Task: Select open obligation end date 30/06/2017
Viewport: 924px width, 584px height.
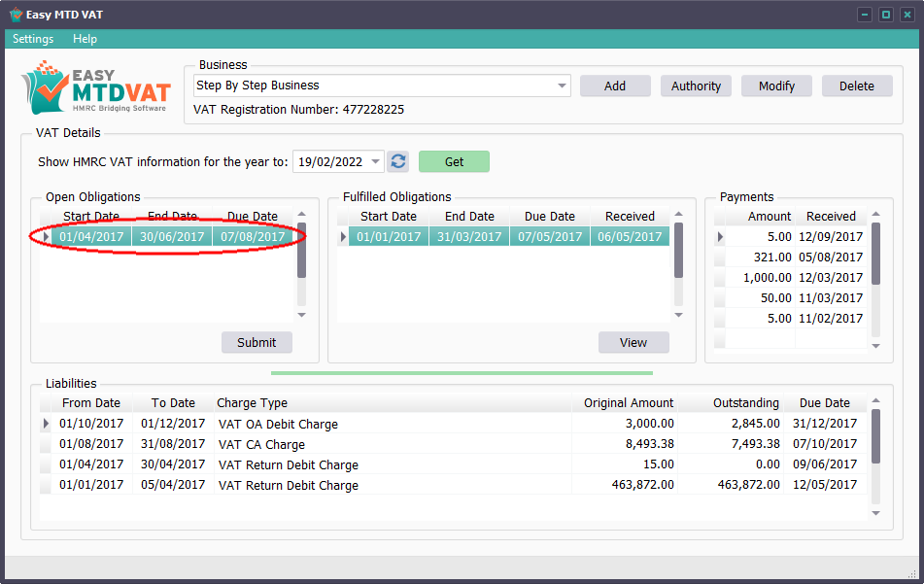Action: [x=172, y=237]
